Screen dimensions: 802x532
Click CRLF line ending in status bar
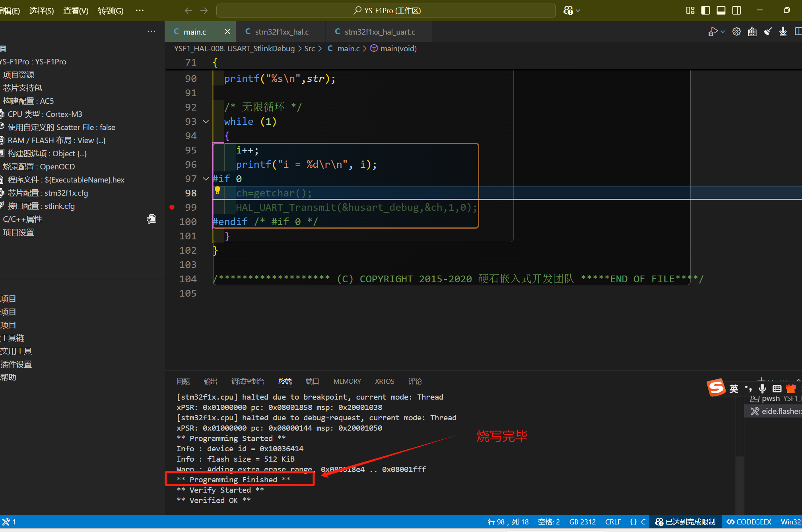point(613,522)
